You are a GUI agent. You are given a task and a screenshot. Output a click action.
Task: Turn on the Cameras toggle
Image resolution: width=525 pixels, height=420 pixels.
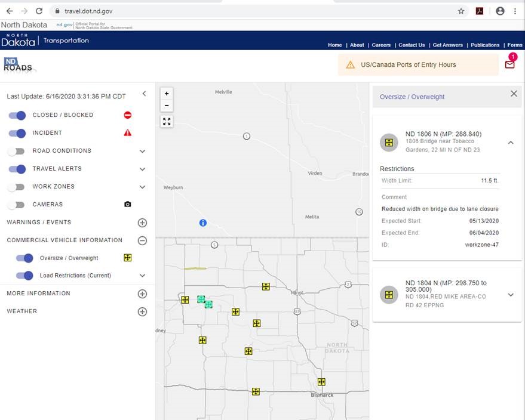(17, 205)
